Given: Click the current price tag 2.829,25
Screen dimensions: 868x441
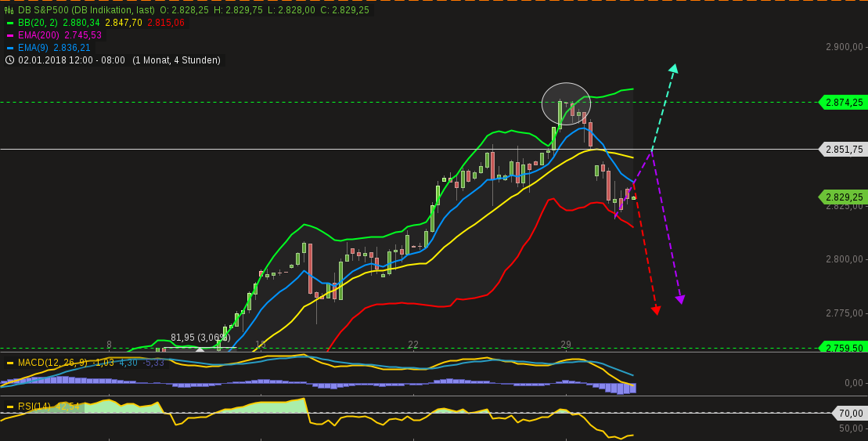Looking at the screenshot, I should coord(843,197).
